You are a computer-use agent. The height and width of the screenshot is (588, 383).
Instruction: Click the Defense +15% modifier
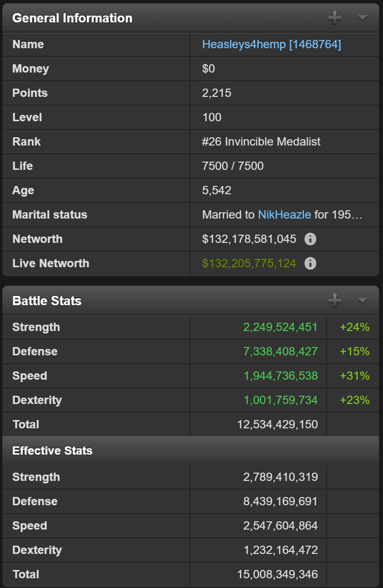[354, 351]
